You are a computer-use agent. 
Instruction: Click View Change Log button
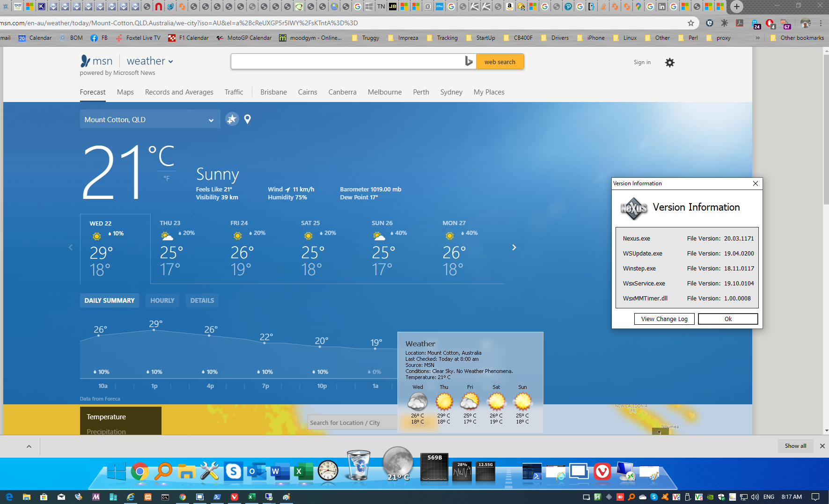click(664, 319)
